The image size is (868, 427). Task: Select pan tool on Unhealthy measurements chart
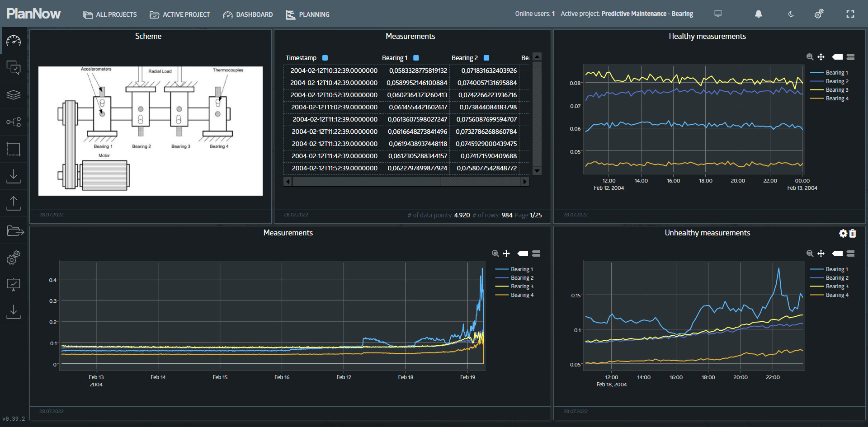pyautogui.click(x=821, y=253)
